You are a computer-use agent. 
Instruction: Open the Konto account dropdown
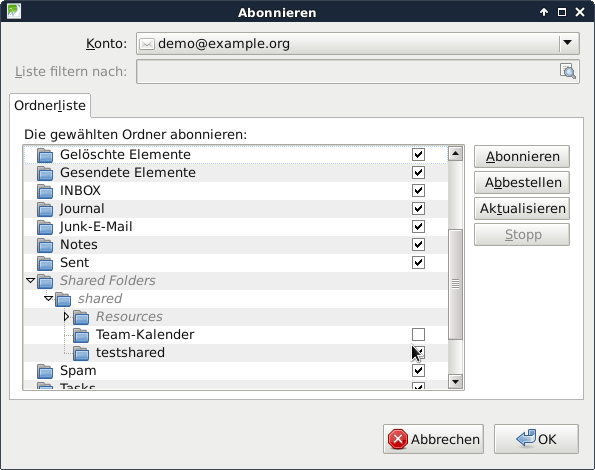click(x=568, y=43)
